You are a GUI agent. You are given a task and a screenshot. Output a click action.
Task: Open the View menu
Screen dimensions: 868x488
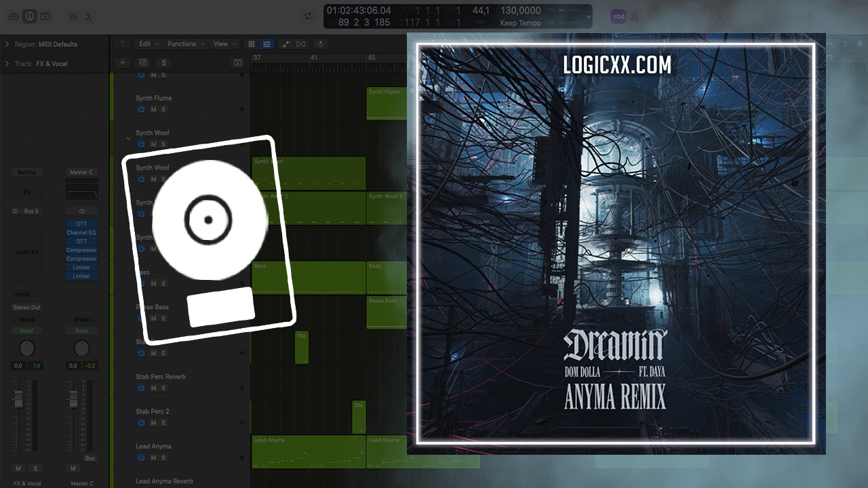tap(224, 44)
